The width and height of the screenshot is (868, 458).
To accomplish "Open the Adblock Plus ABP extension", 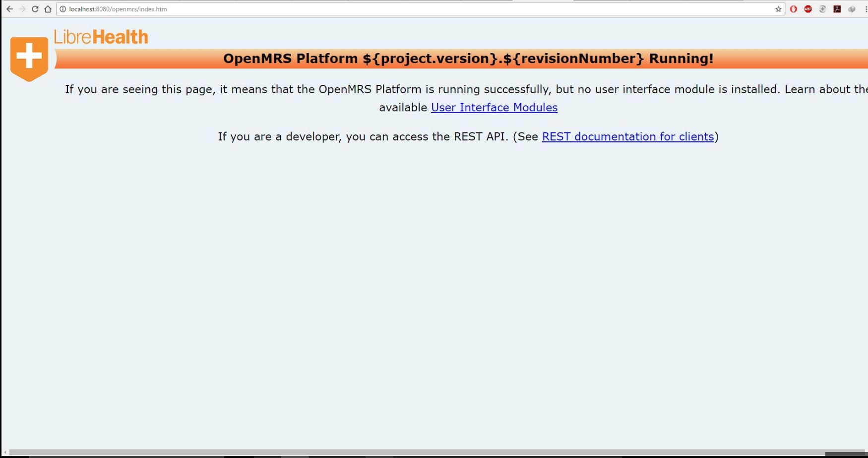I will coord(808,9).
